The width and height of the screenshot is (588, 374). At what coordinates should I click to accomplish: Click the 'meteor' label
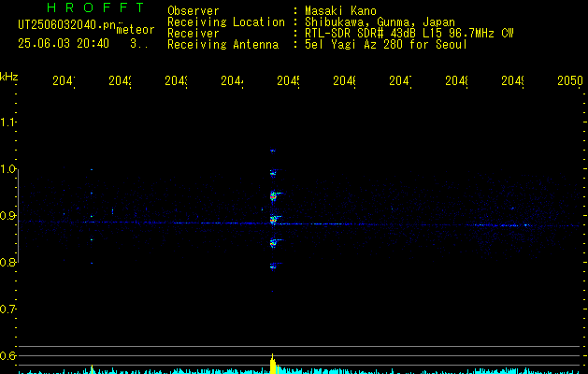tap(136, 30)
